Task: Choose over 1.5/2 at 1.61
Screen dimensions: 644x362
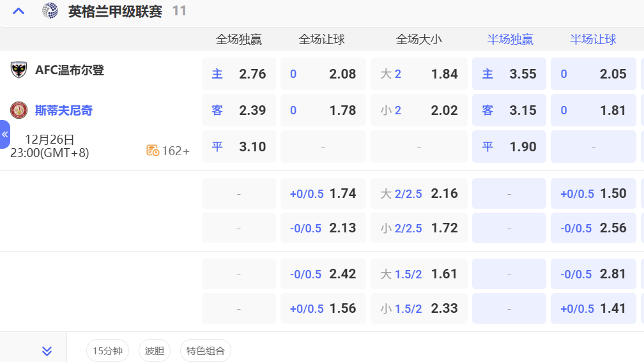Action: tap(419, 274)
